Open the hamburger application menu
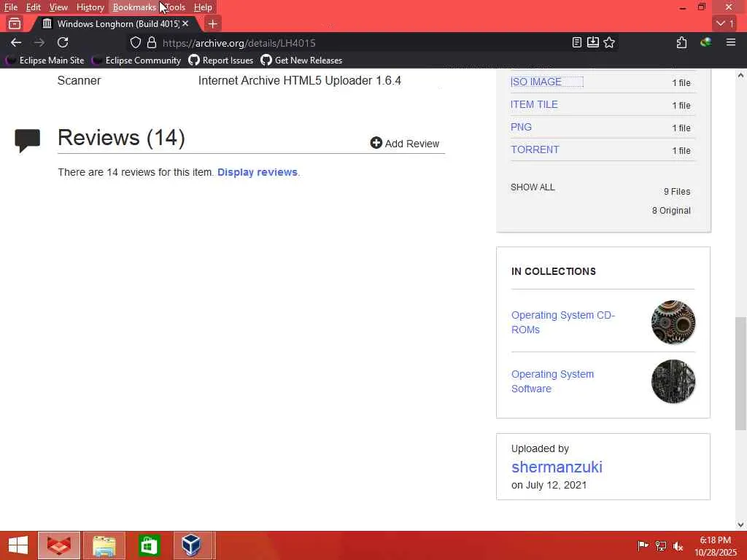The image size is (747, 560). 730,43
